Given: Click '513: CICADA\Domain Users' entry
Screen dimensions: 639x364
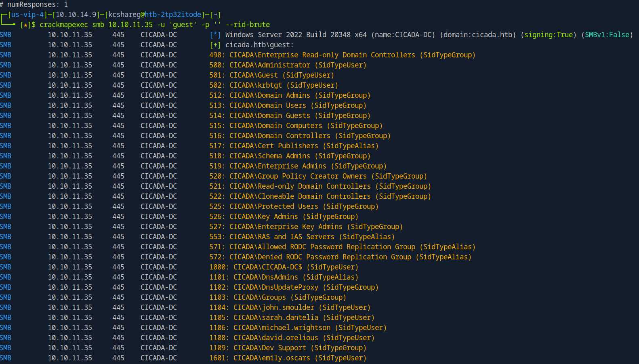Looking at the screenshot, I should pos(288,105).
